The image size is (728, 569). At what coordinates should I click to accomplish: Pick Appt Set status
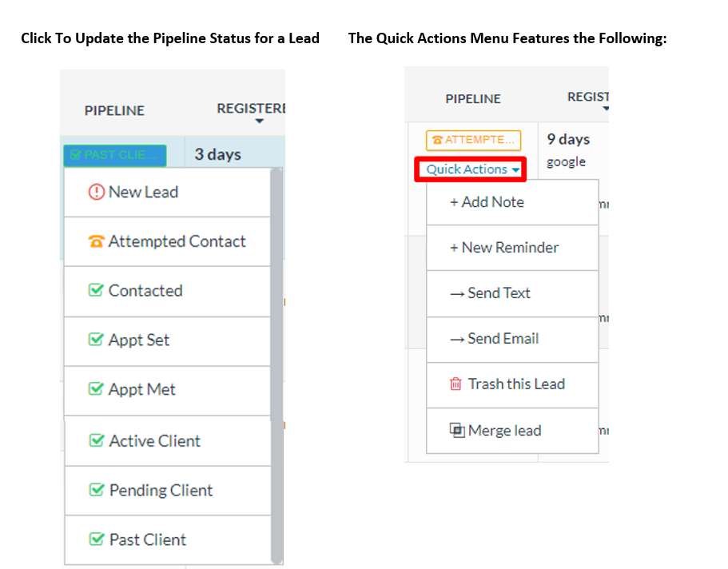click(x=167, y=341)
